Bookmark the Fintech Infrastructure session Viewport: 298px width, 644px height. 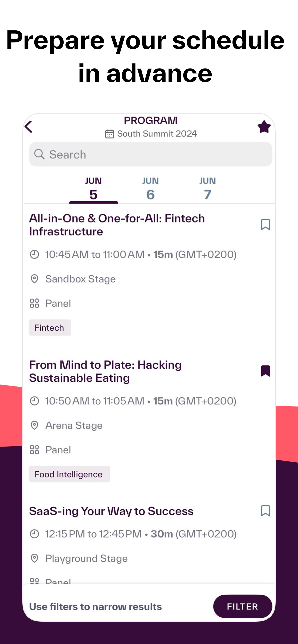[x=265, y=224]
